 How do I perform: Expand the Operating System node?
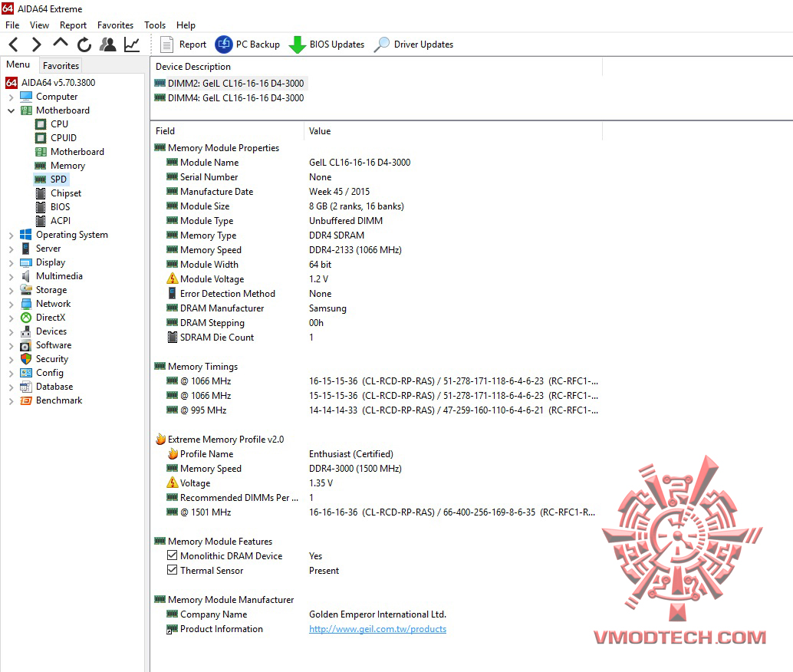tap(12, 236)
